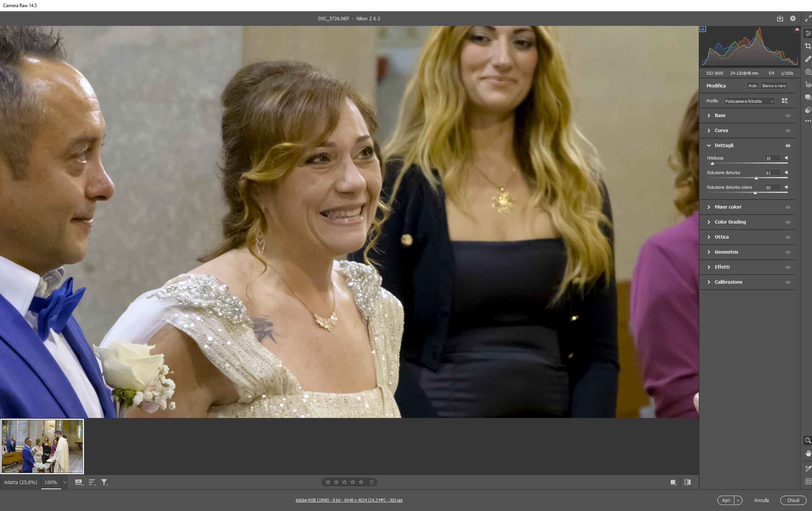Image resolution: width=812 pixels, height=511 pixels.
Task: Expand Riduzione disturbo colore options triangle
Action: 786,187
